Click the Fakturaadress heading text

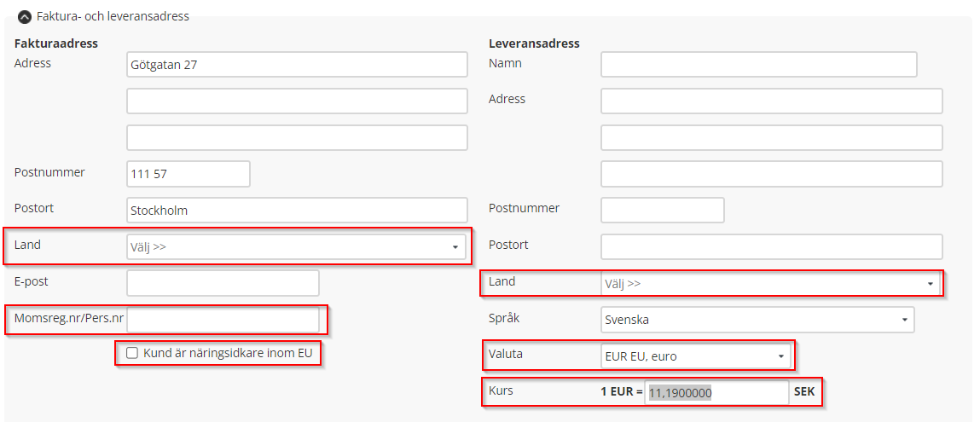pos(56,43)
